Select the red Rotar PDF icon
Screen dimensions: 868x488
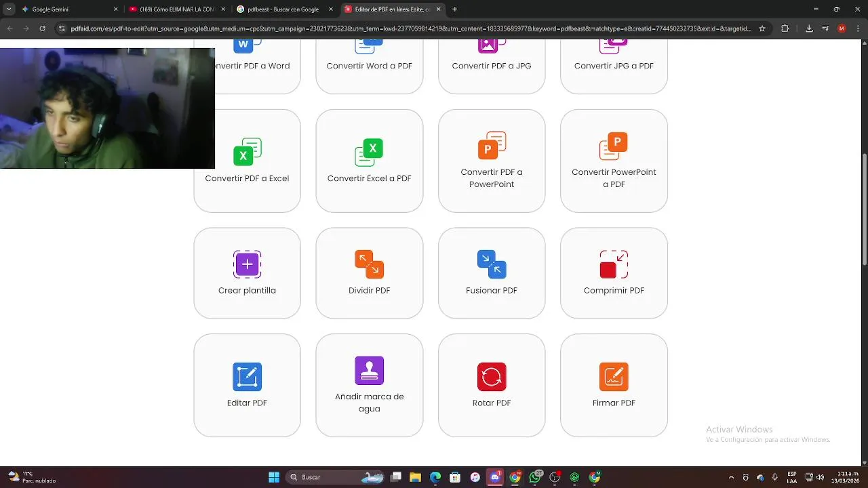coord(492,377)
